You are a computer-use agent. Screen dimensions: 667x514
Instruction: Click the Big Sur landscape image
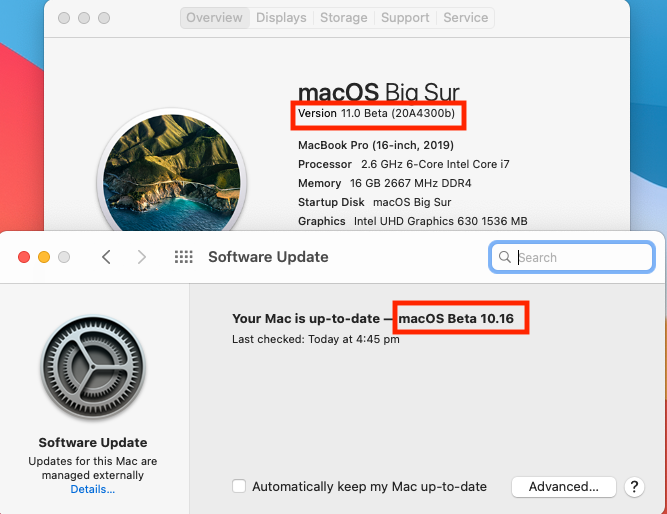click(172, 174)
